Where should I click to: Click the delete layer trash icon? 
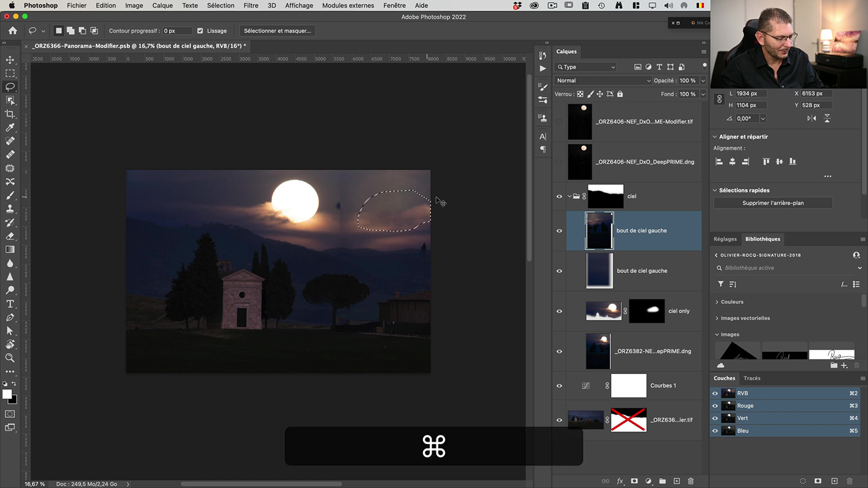(691, 481)
